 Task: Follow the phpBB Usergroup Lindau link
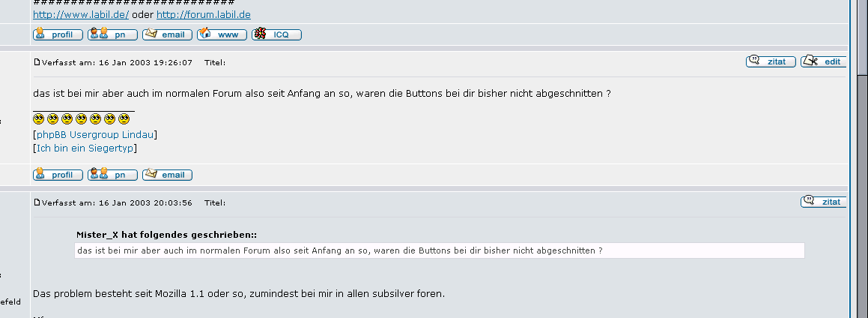95,134
